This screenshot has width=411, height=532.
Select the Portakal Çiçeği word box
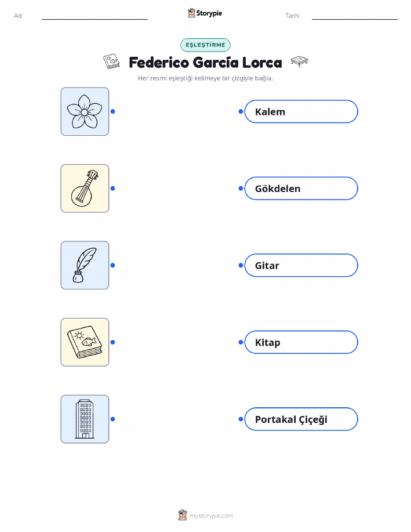tap(301, 419)
